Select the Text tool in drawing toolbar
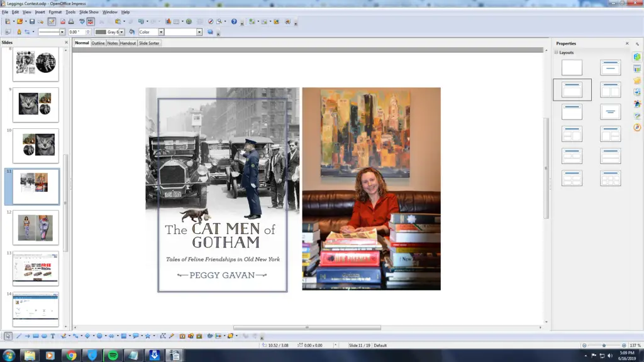Viewport: 644px width, 362px height. tap(53, 336)
